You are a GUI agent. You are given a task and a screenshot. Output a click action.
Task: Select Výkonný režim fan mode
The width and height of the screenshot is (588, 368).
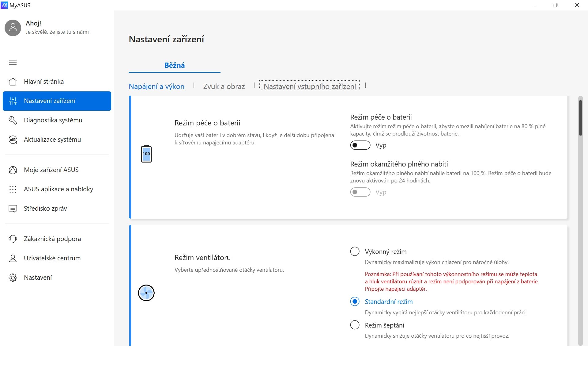355,251
